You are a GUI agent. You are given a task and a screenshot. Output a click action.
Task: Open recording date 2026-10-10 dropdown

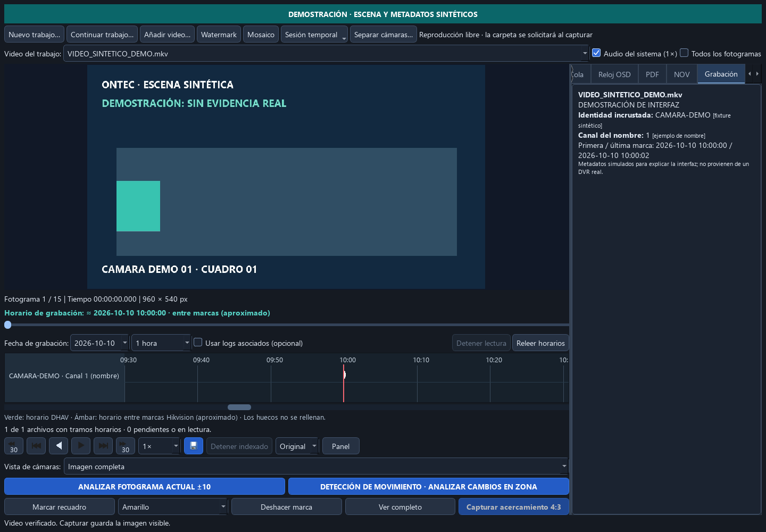click(99, 343)
